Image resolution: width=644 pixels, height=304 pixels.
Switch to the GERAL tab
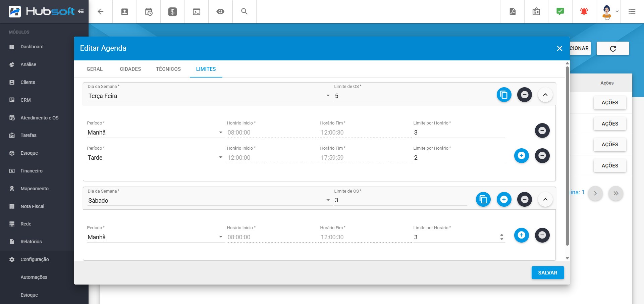click(95, 69)
